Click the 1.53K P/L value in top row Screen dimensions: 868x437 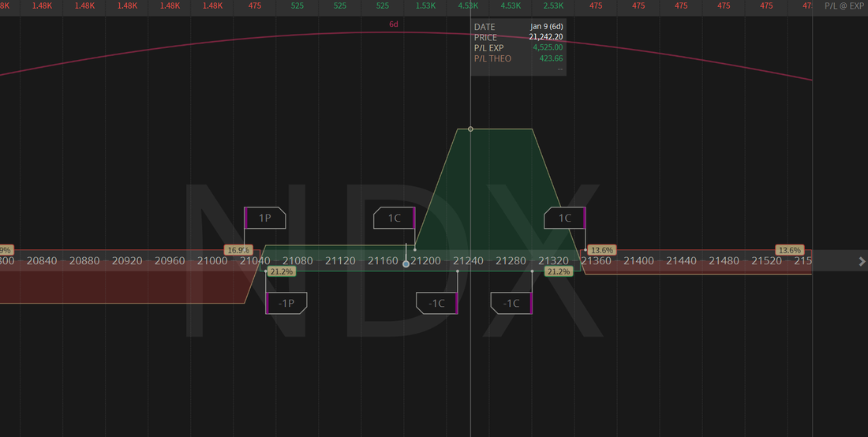425,6
